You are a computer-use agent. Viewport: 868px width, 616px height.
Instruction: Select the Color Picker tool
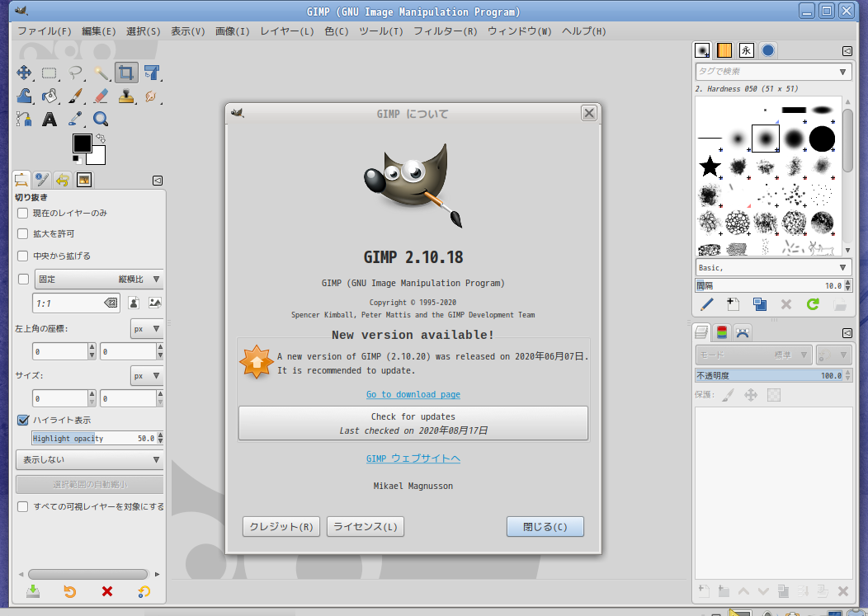[75, 119]
